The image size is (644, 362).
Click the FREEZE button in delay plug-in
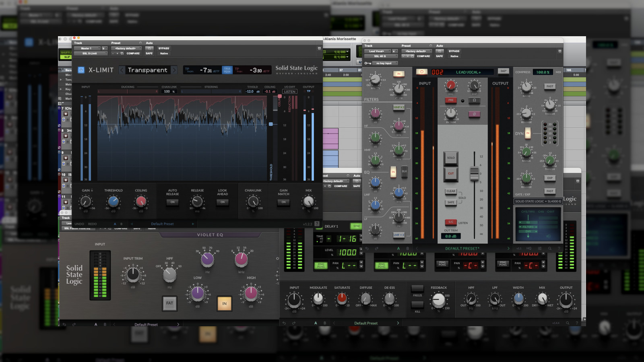pos(417,289)
